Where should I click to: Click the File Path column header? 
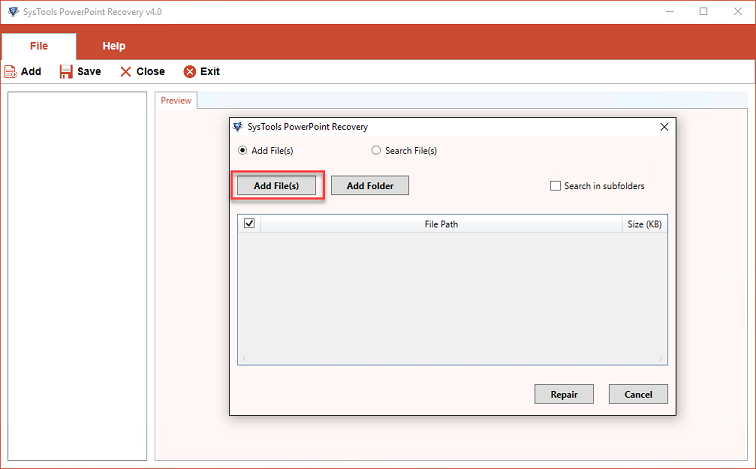click(441, 224)
